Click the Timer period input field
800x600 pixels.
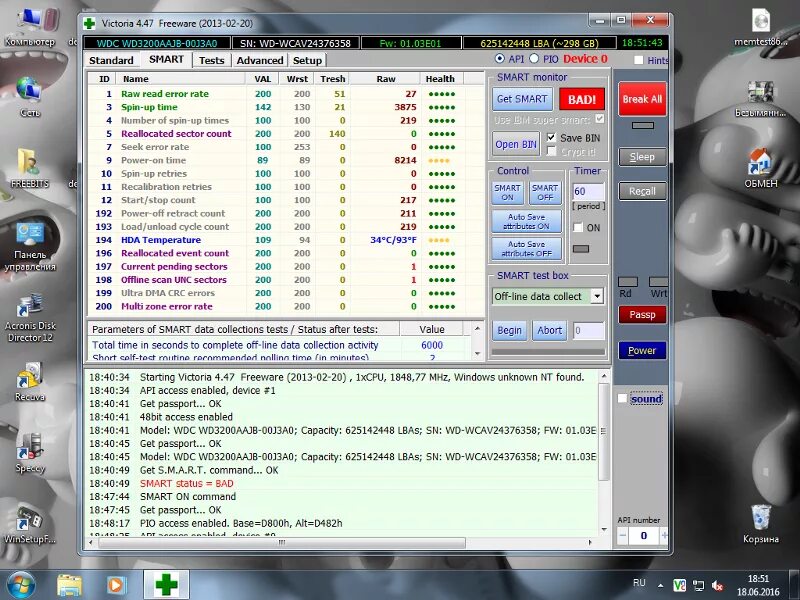point(588,191)
